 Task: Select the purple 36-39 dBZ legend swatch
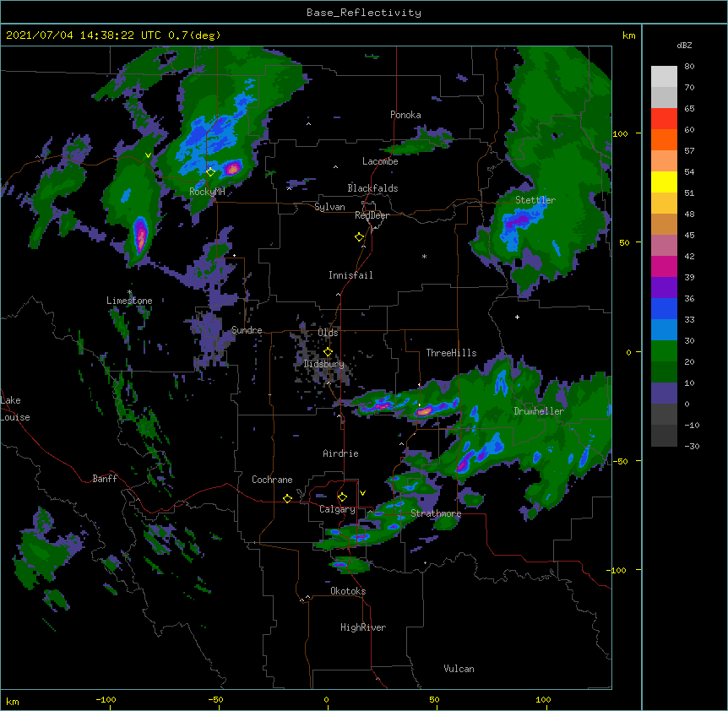(664, 288)
